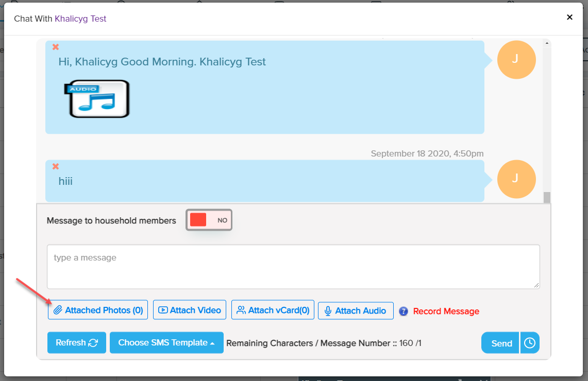
Task: Click the audio music note attachment icon
Action: coord(97,99)
